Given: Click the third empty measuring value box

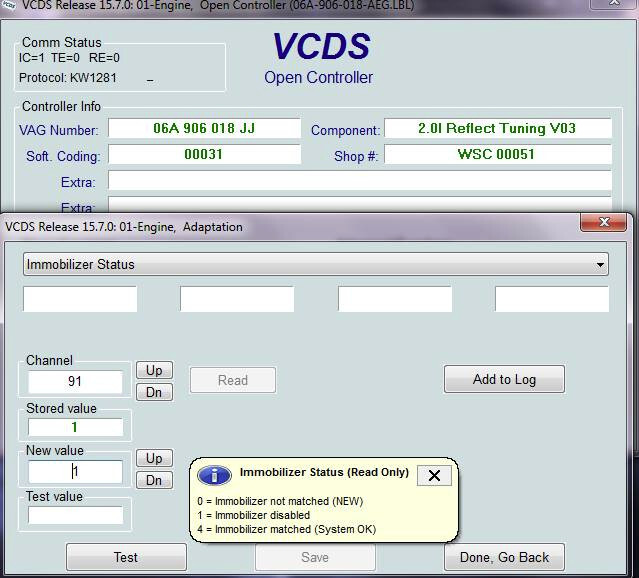Looking at the screenshot, I should [395, 299].
